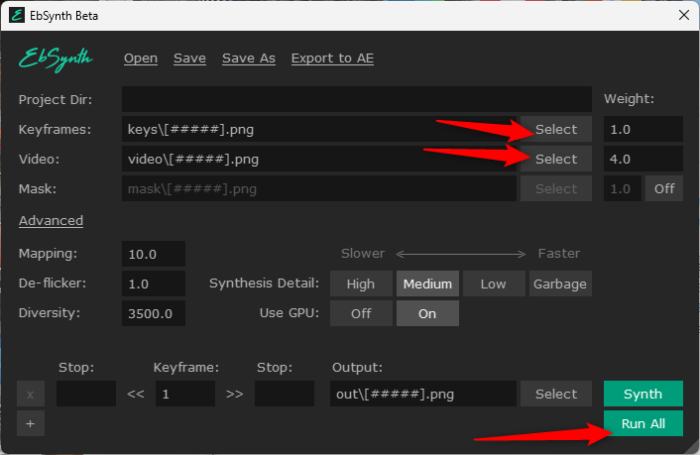Toggle the Mask Off button
The image size is (700, 455).
coord(663,189)
